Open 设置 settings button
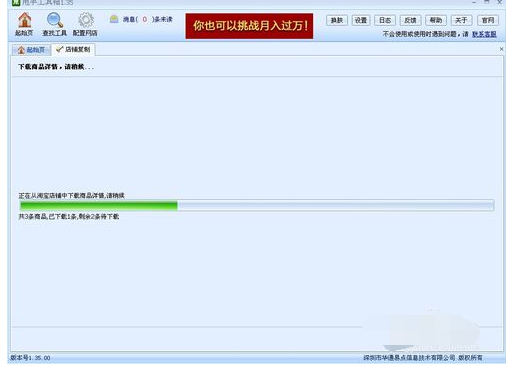506x368 pixels. [x=361, y=20]
